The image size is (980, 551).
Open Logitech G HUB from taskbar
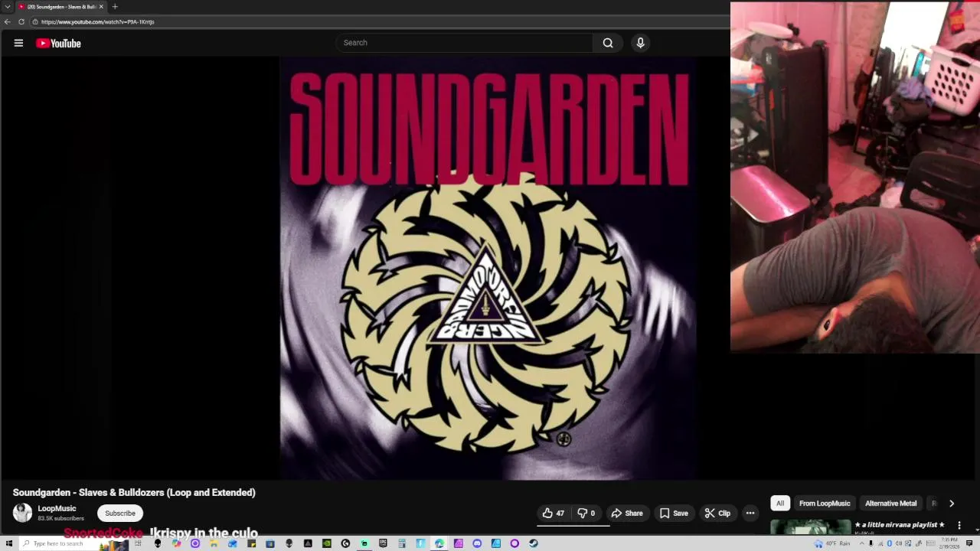point(345,543)
